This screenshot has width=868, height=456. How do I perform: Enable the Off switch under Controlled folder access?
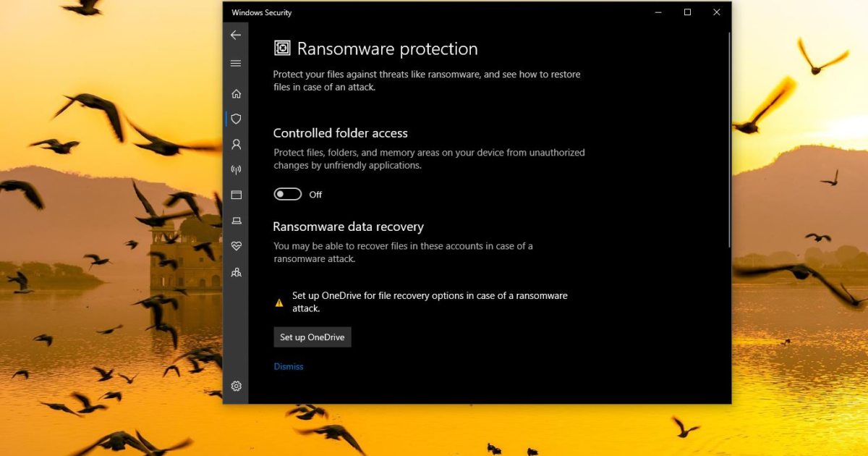pos(287,194)
